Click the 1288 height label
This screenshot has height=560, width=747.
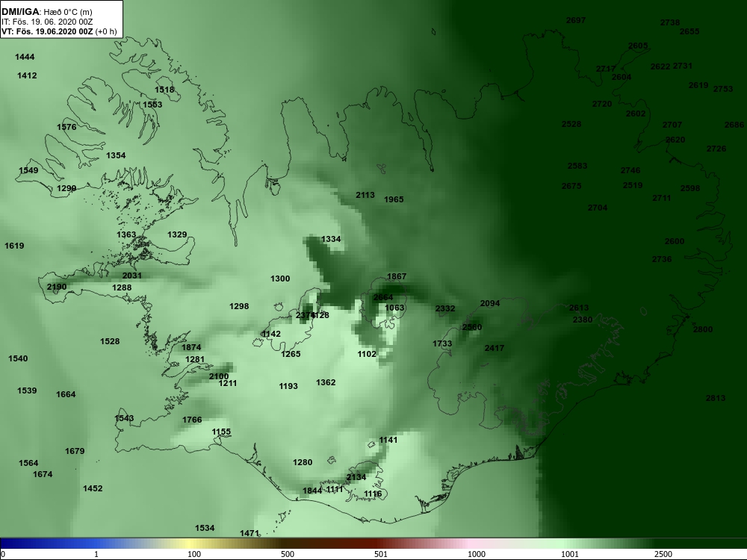tap(122, 287)
